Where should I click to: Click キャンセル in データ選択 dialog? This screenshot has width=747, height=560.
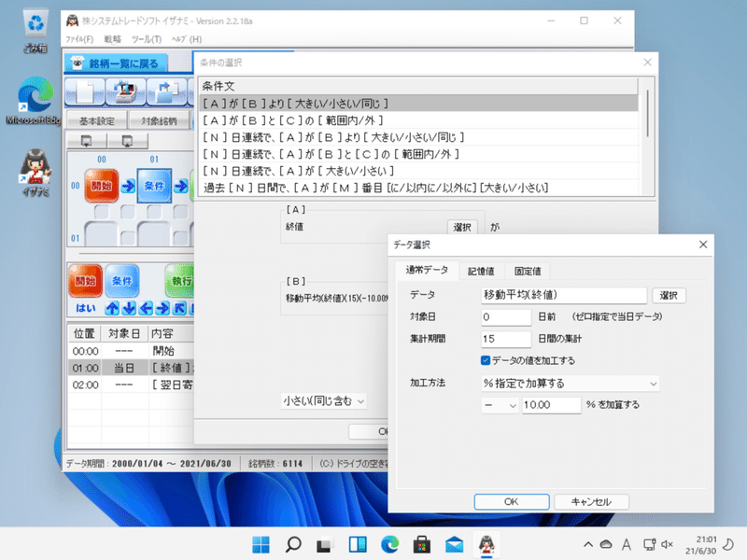(591, 502)
